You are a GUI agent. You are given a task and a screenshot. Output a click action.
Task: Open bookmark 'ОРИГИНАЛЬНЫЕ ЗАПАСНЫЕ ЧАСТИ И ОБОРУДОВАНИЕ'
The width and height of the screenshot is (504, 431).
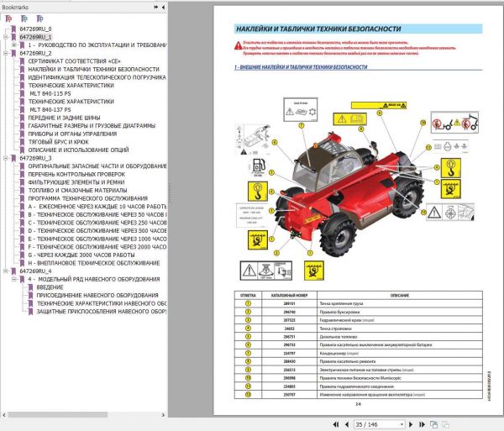click(97, 166)
